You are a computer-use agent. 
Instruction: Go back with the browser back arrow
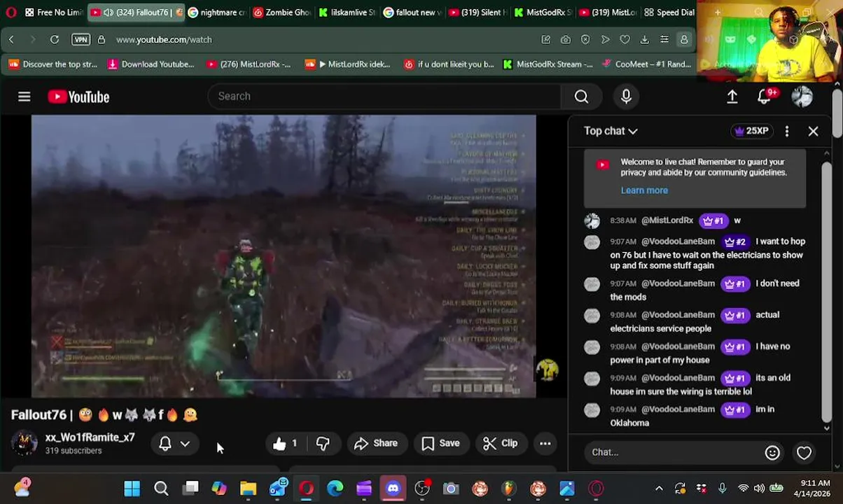(11, 40)
